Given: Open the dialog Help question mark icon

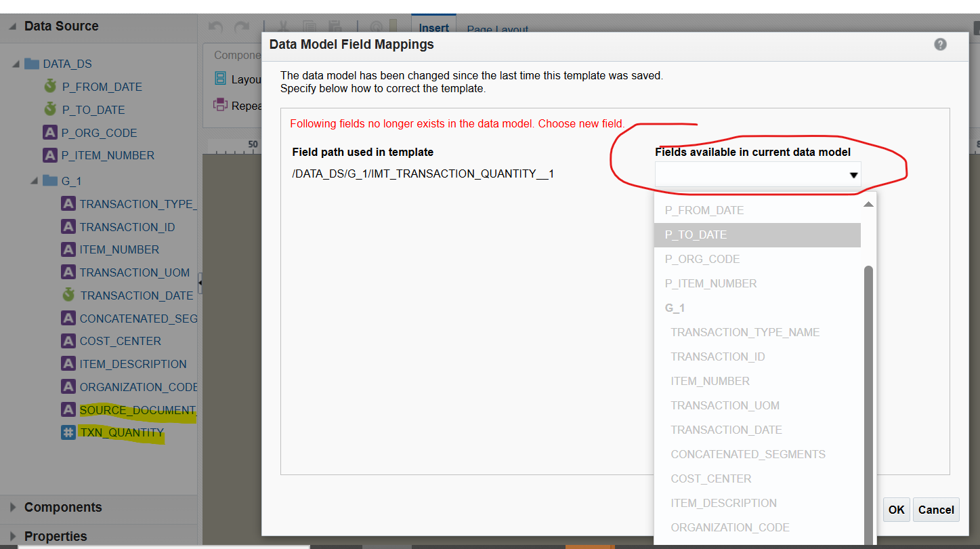Looking at the screenshot, I should [x=940, y=44].
